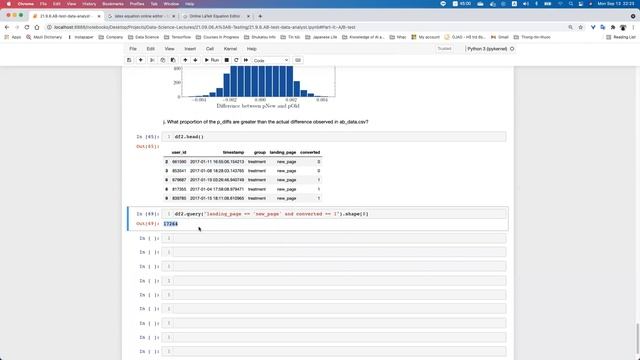Click the timestamp column header
Image resolution: width=640 pixels, height=360 pixels.
tap(233, 152)
